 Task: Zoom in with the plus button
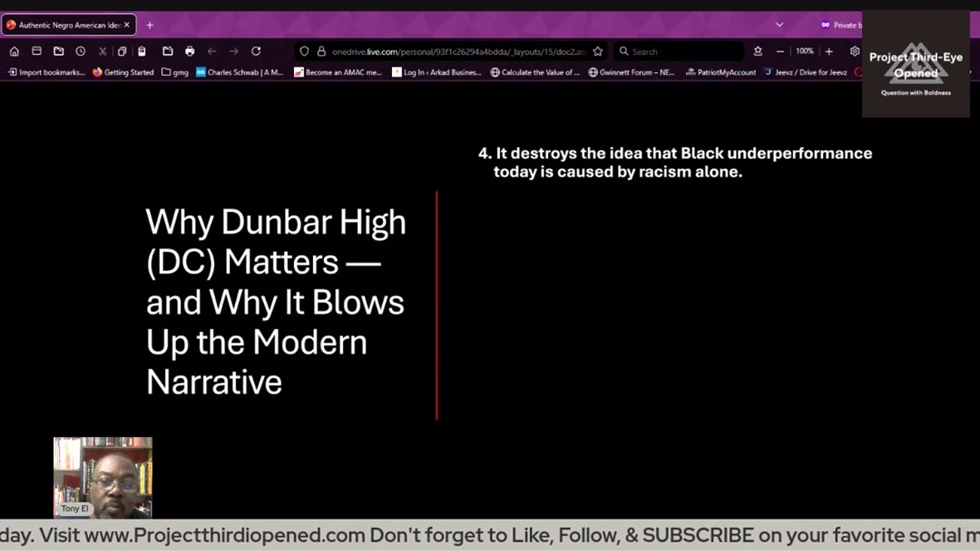(828, 51)
